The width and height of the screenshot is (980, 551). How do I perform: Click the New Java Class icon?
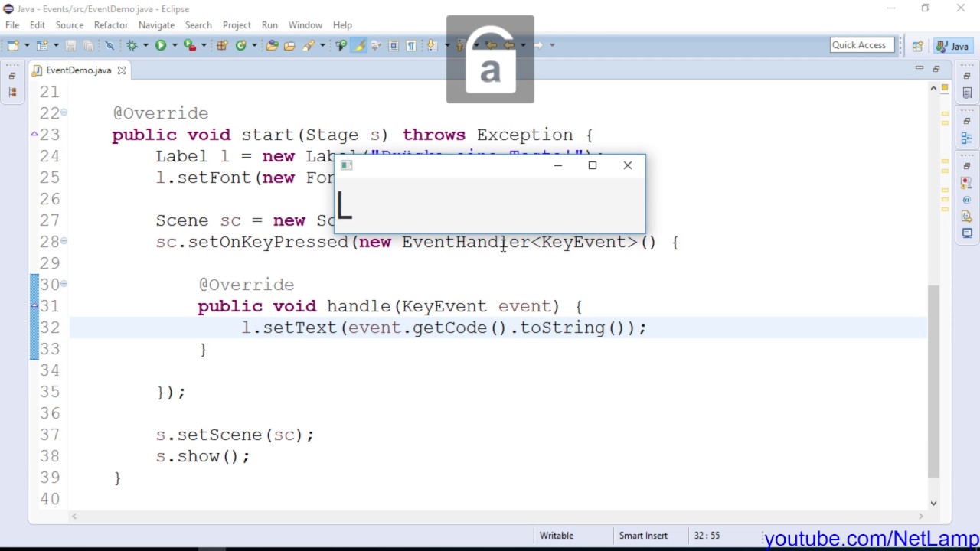[240, 46]
